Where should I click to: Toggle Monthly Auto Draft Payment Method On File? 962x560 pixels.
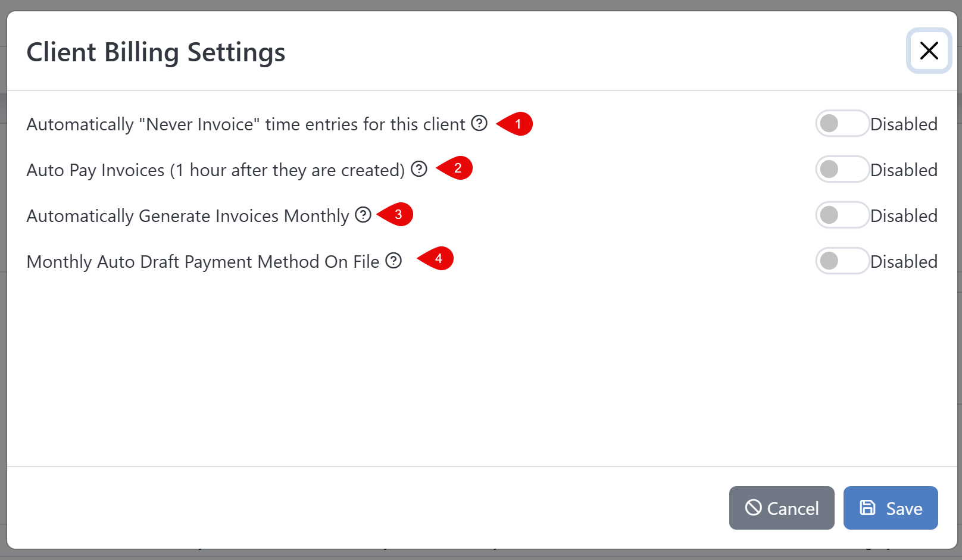[842, 261]
